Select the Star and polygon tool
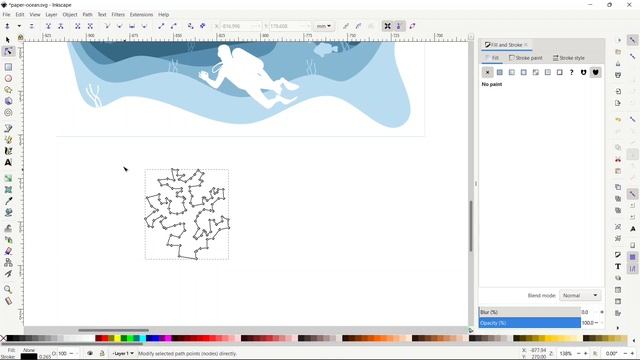 [8, 90]
